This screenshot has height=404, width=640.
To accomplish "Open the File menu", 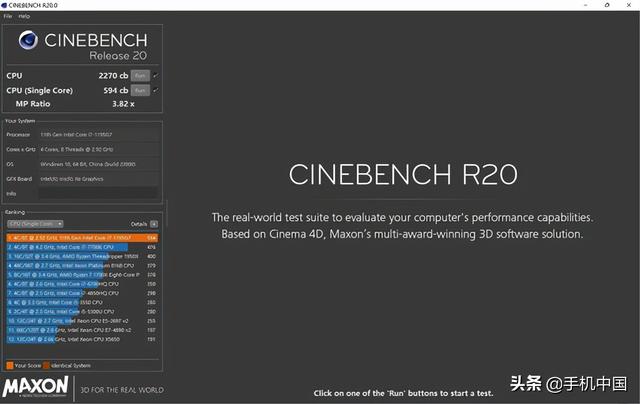I will click(x=8, y=16).
